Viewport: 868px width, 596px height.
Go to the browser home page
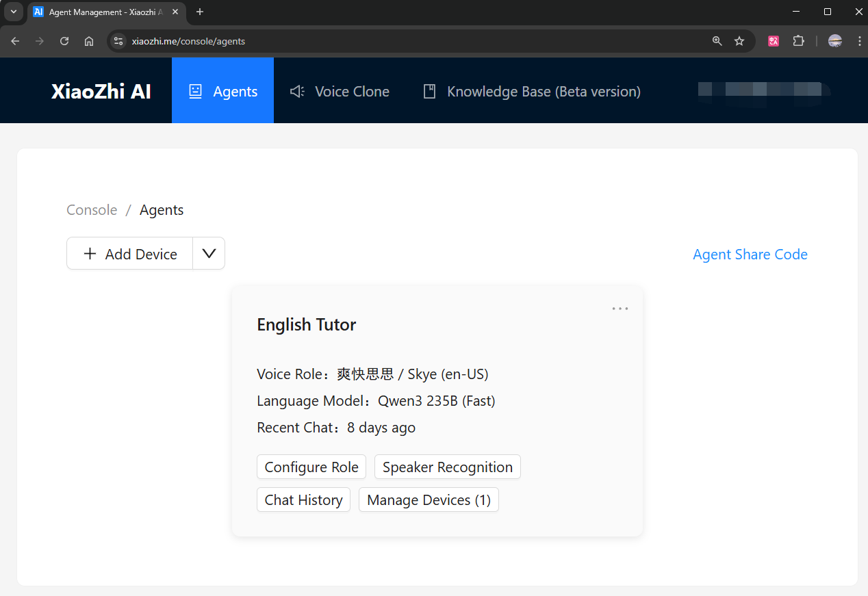[x=89, y=41]
